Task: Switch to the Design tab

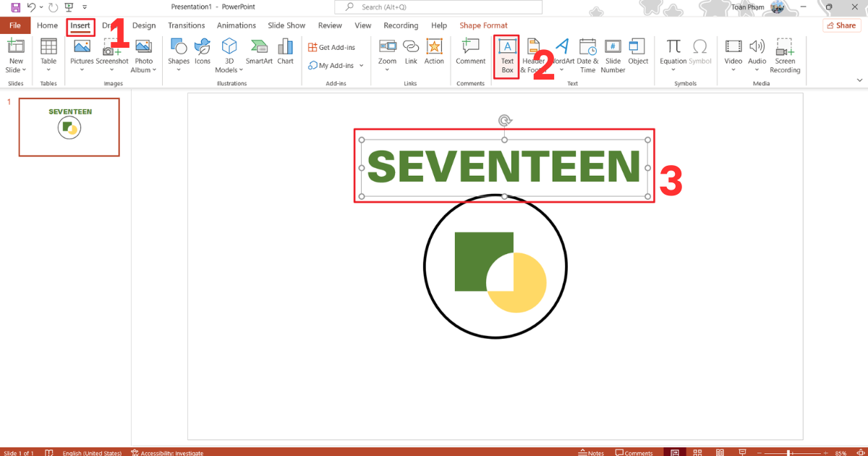Action: pyautogui.click(x=144, y=25)
